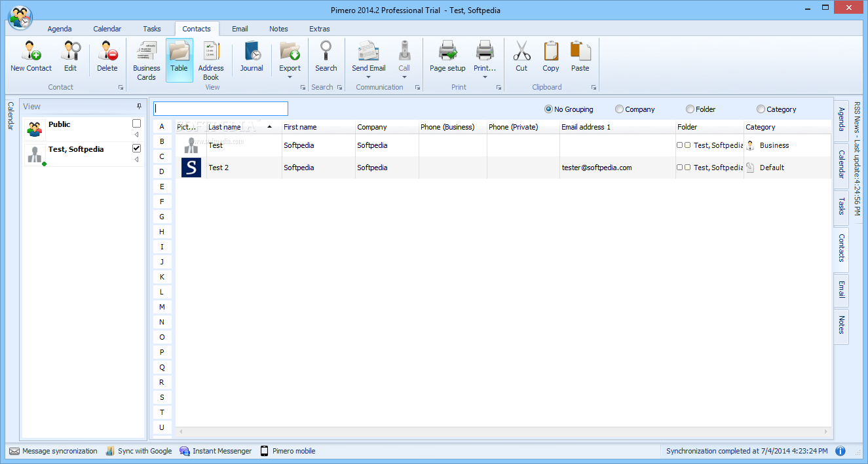This screenshot has height=464, width=868.
Task: Open Call dropdown arrow
Action: click(404, 77)
